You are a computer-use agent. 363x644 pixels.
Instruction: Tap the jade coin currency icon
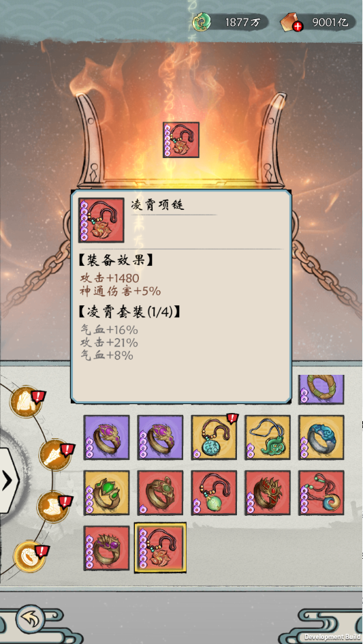(202, 22)
